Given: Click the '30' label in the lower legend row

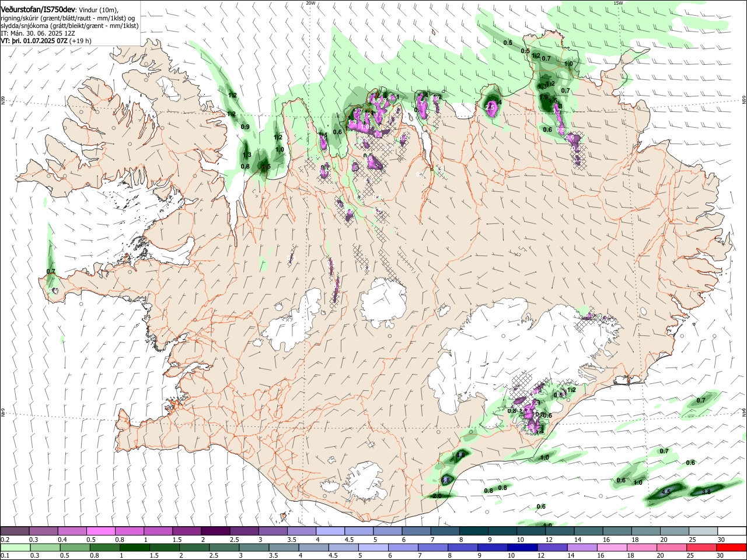Looking at the screenshot, I should (720, 555).
